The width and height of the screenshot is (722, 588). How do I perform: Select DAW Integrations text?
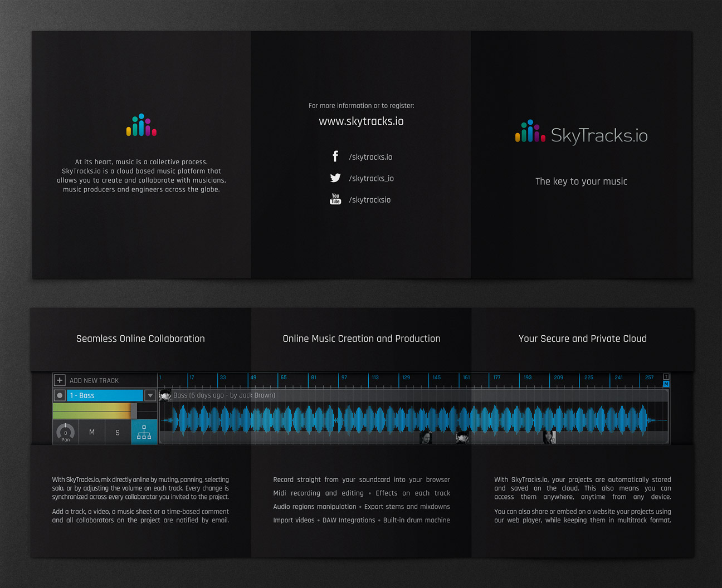pos(349,520)
